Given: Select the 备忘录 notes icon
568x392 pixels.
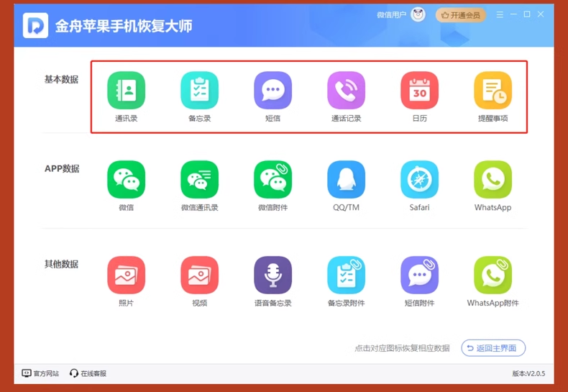Looking at the screenshot, I should [200, 90].
